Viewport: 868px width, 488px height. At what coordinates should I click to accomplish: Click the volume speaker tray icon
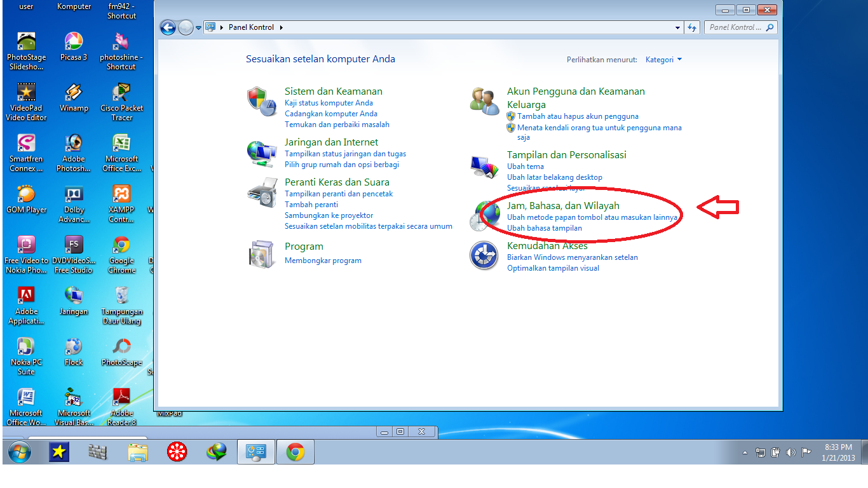click(x=791, y=452)
